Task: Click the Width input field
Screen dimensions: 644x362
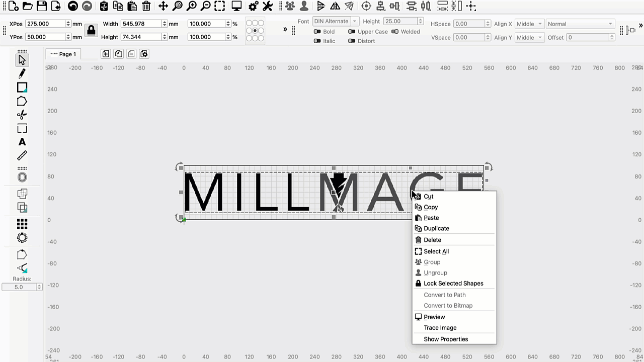Action: coord(141,24)
